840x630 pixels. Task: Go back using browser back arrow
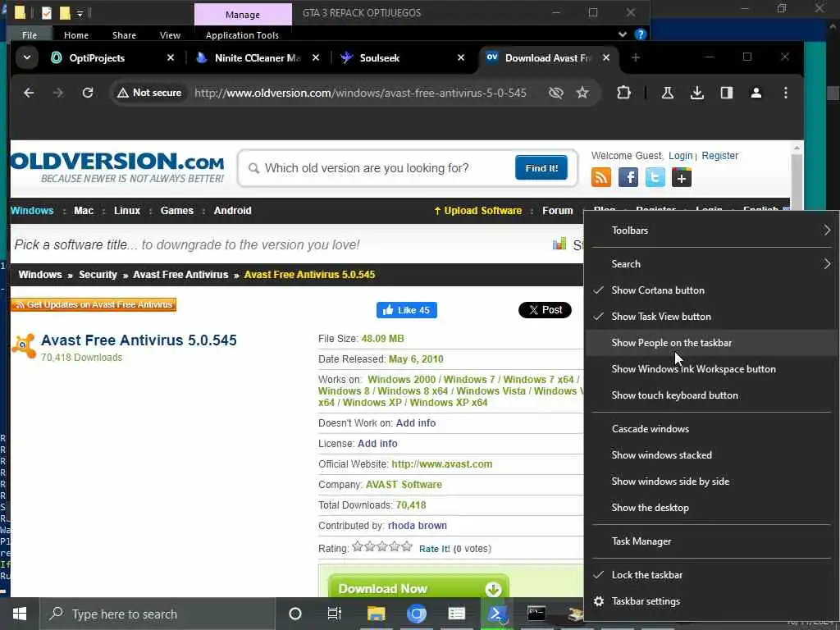[x=29, y=93]
